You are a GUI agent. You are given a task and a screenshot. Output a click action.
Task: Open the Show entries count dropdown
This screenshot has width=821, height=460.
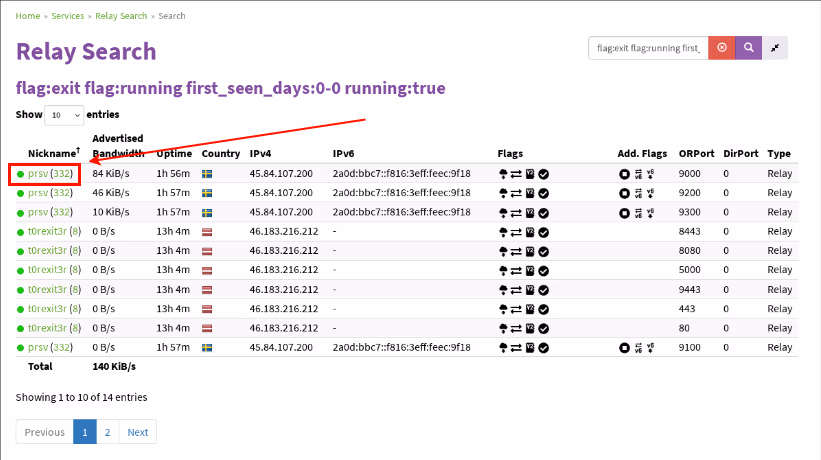pos(64,115)
